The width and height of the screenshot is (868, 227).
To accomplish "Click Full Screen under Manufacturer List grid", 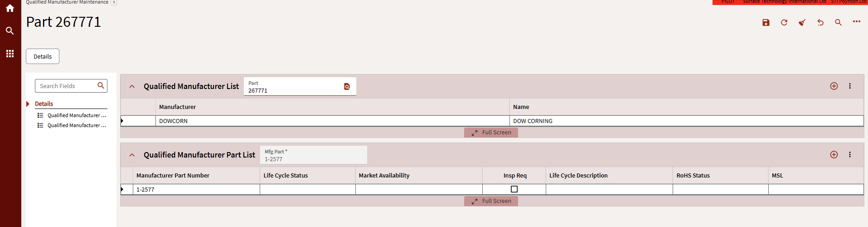I will click(491, 133).
